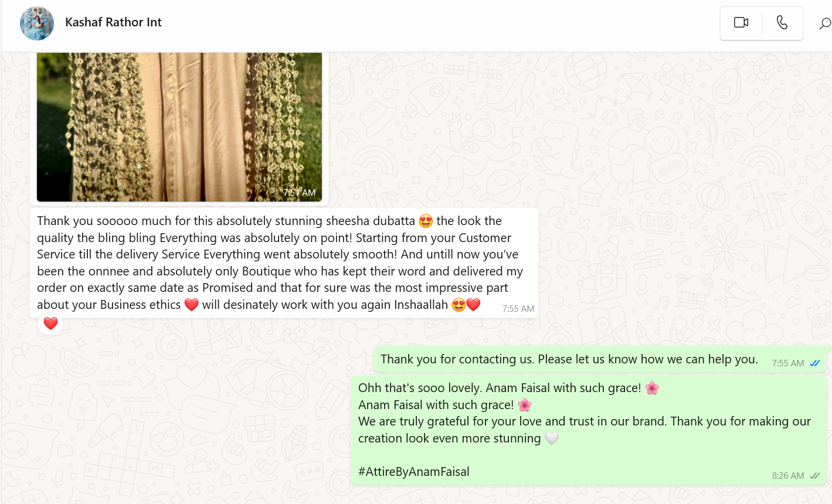The width and height of the screenshot is (832, 504).
Task: Click the 7:55 AM timestamp of received message
Action: coord(518,309)
